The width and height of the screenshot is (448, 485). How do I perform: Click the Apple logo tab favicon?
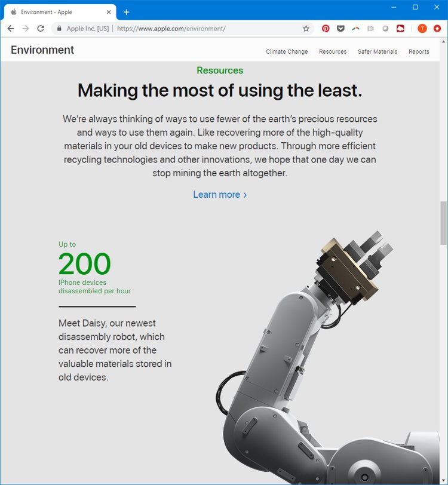pyautogui.click(x=14, y=12)
